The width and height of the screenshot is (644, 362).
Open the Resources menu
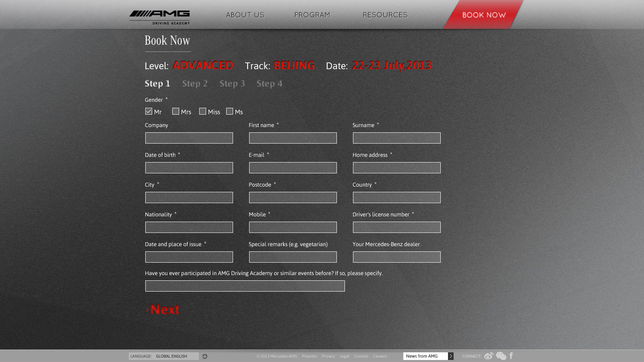point(385,15)
